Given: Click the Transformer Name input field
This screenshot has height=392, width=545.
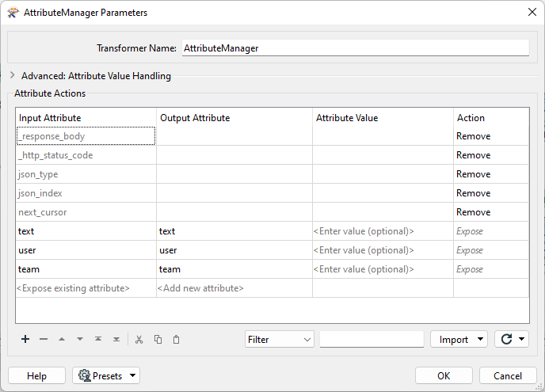Looking at the screenshot, I should [x=356, y=48].
